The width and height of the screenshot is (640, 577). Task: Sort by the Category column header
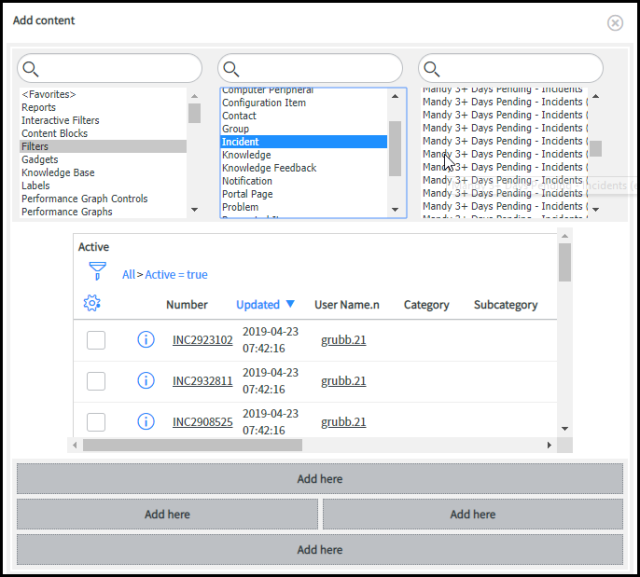click(x=427, y=305)
